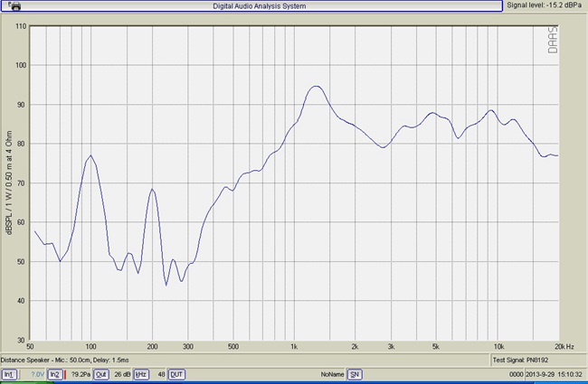588x384 pixels.
Task: Click the 48 sample rate value
Action: pyautogui.click(x=159, y=374)
